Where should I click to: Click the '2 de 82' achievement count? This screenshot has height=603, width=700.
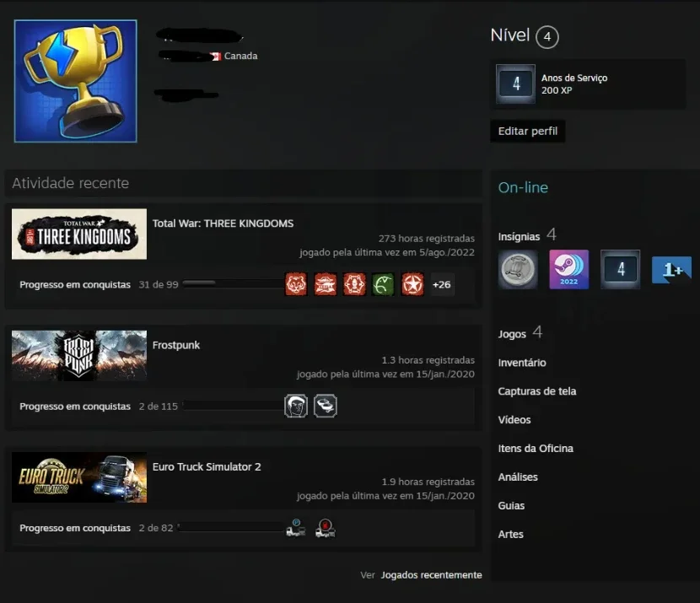click(x=156, y=528)
